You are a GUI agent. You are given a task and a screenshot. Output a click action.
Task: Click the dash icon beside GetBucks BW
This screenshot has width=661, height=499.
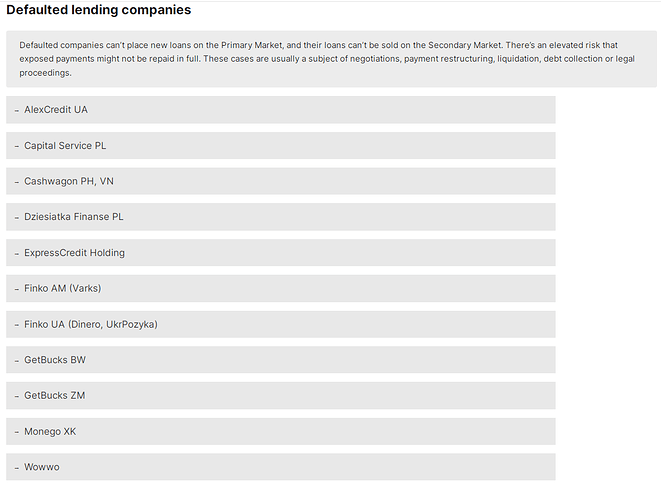(17, 360)
